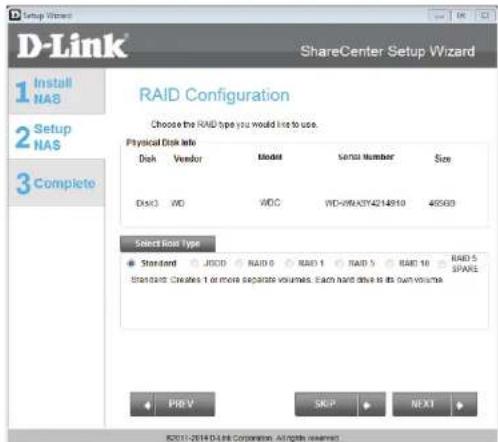Choose the RAID 1 radio option
The width and height of the screenshot is (498, 442).
click(289, 263)
